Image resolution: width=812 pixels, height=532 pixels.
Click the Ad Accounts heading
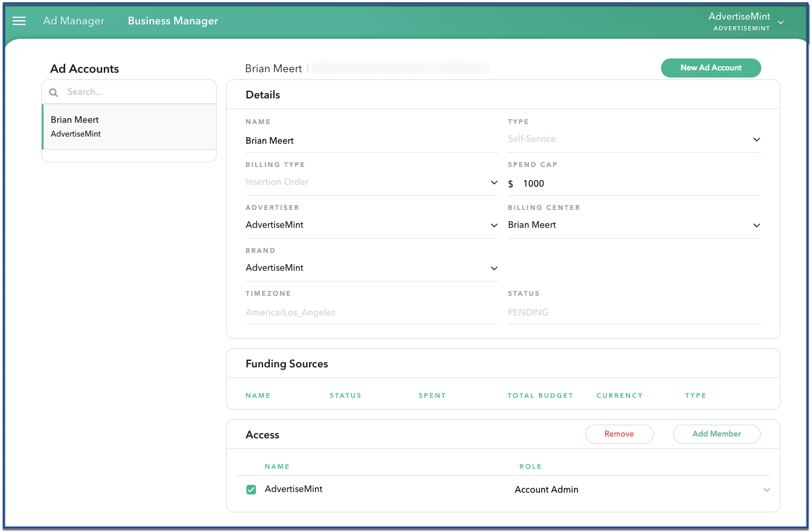[x=85, y=69]
